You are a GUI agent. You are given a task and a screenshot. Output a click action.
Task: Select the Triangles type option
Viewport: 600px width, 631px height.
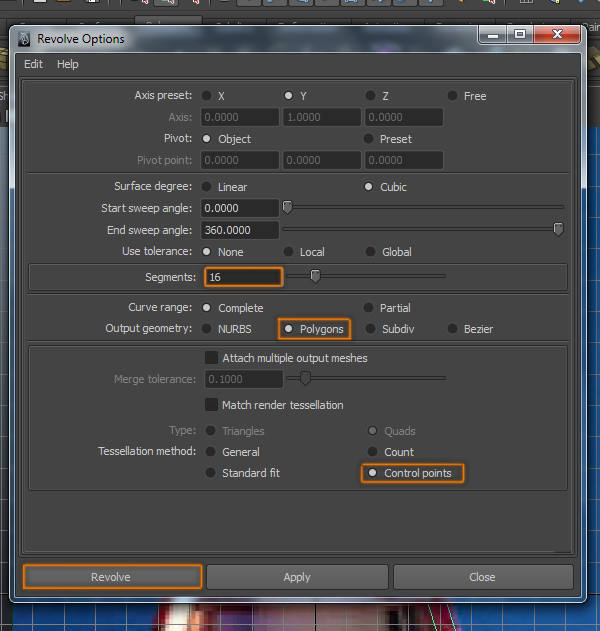tap(211, 431)
